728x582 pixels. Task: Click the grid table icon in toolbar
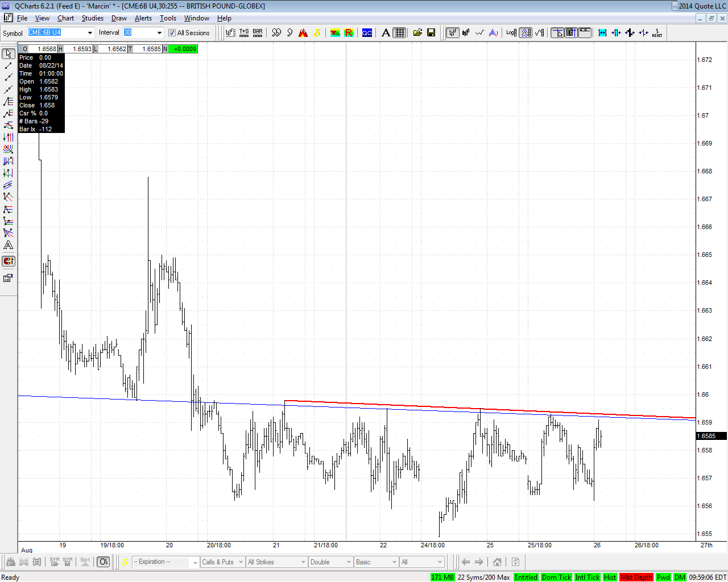400,33
